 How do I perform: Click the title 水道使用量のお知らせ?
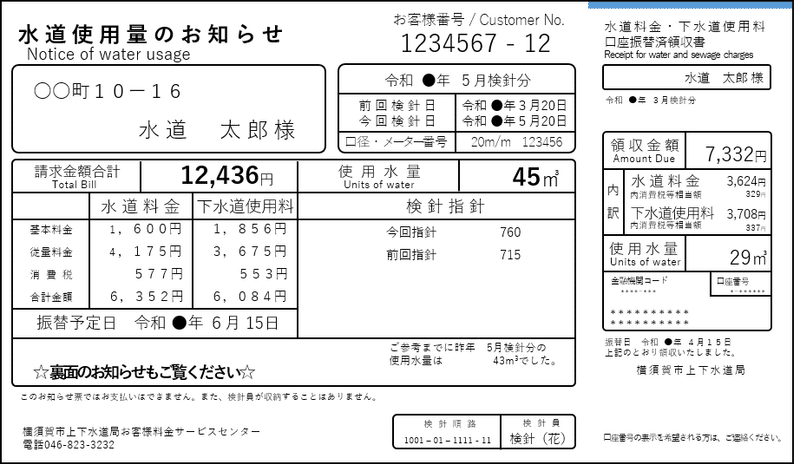pyautogui.click(x=150, y=35)
